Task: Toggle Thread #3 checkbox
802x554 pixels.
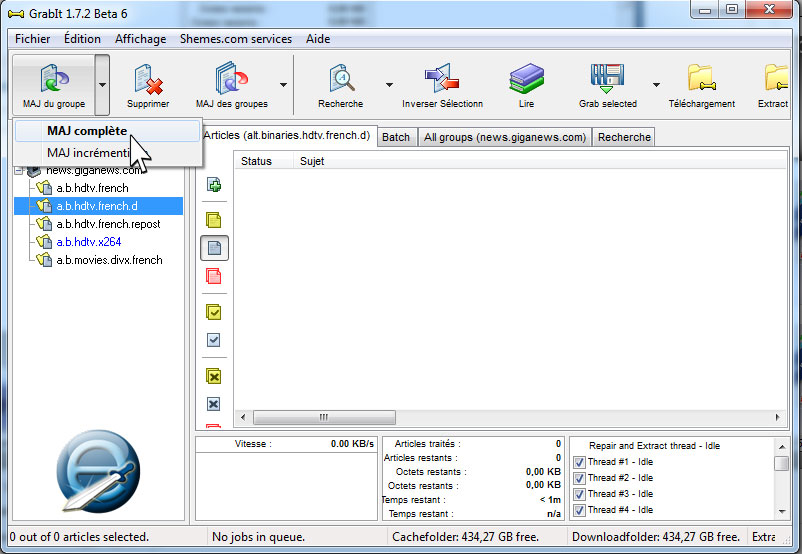Action: click(579, 494)
